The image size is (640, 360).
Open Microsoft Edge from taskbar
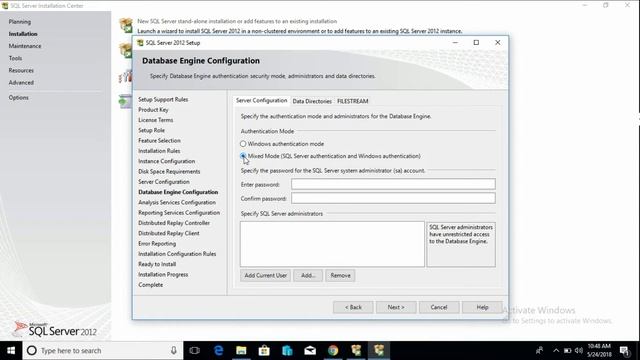[218, 351]
